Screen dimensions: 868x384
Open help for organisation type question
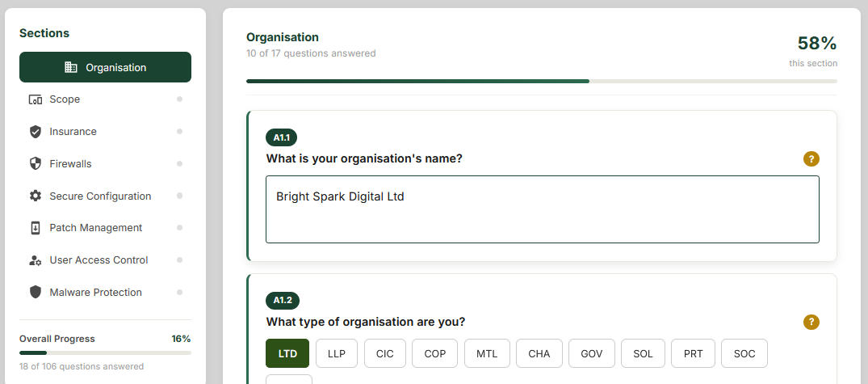(x=811, y=323)
